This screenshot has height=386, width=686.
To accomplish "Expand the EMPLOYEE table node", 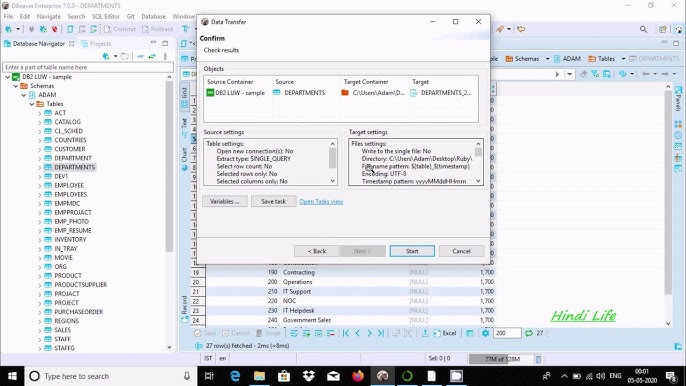I will click(x=39, y=186).
